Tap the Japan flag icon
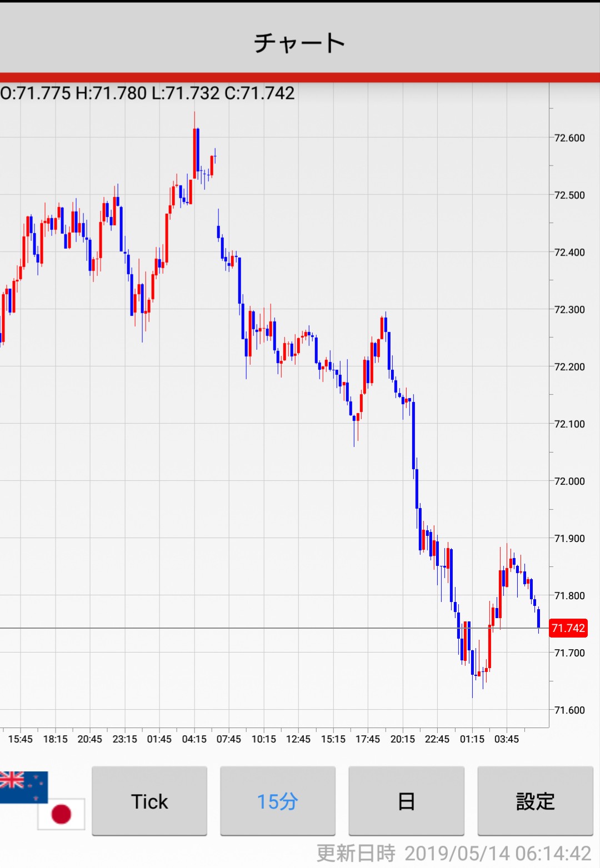The width and height of the screenshot is (600, 868). pos(61,814)
